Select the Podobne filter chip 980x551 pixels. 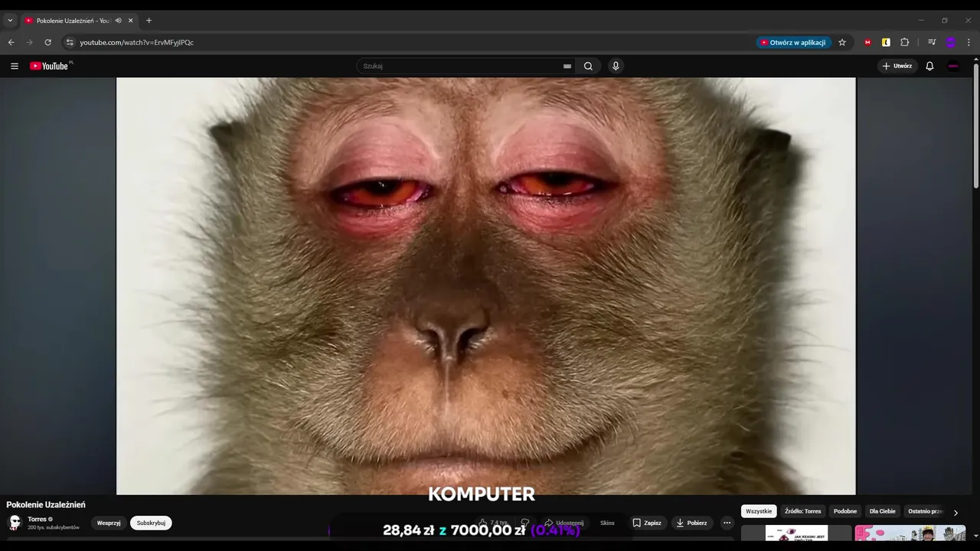pos(845,511)
